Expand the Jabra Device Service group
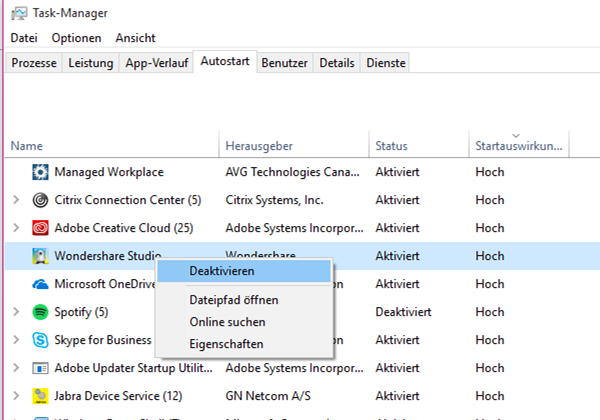 tap(16, 396)
